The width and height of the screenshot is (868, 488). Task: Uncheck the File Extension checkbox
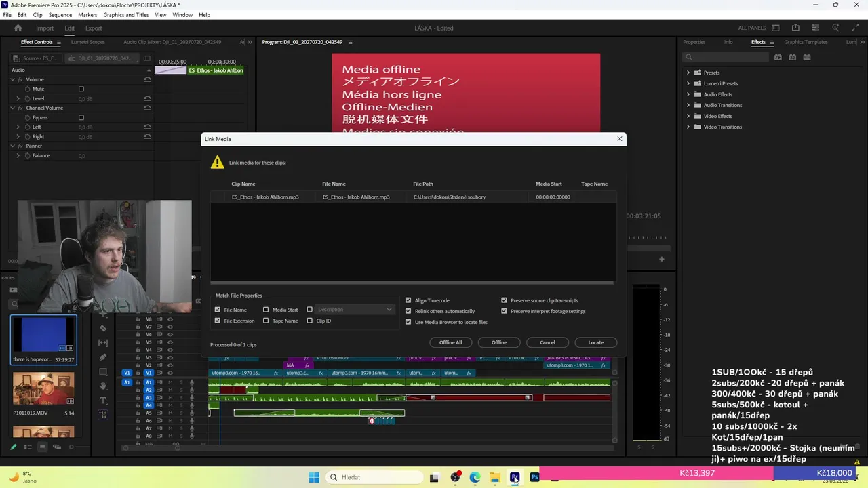(x=218, y=321)
